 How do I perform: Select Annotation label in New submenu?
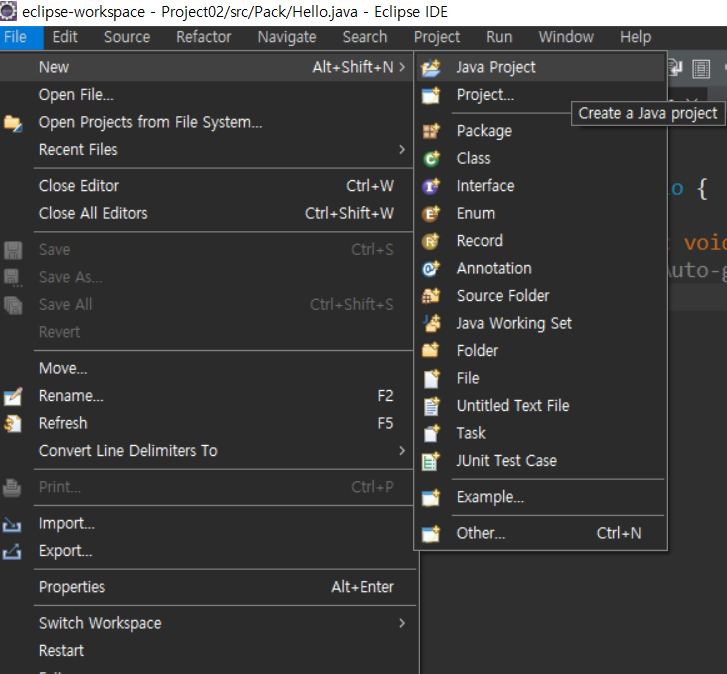[x=494, y=268]
